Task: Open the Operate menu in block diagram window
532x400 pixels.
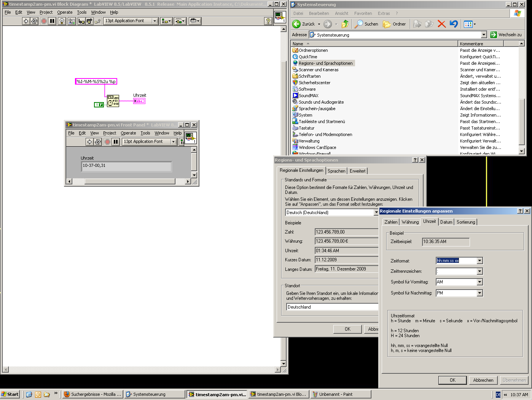Action: [65, 12]
